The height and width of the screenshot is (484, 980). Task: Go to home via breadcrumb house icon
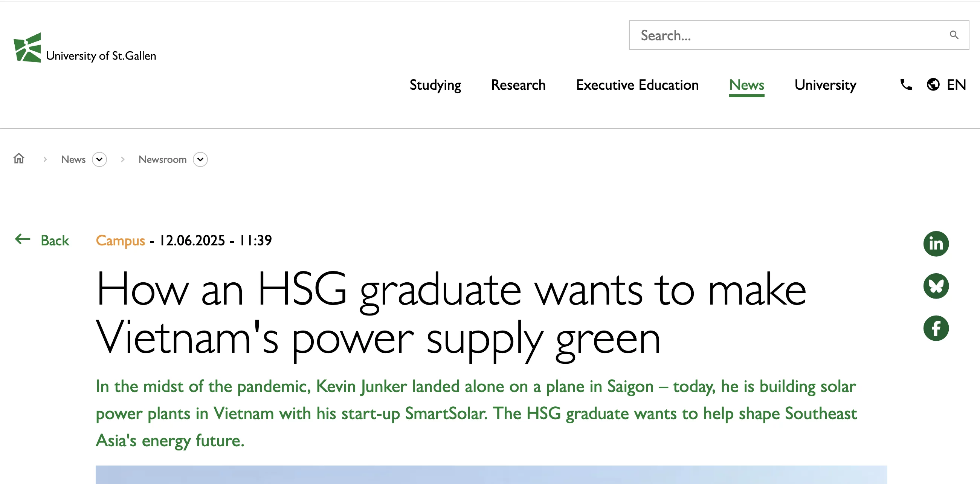18,158
